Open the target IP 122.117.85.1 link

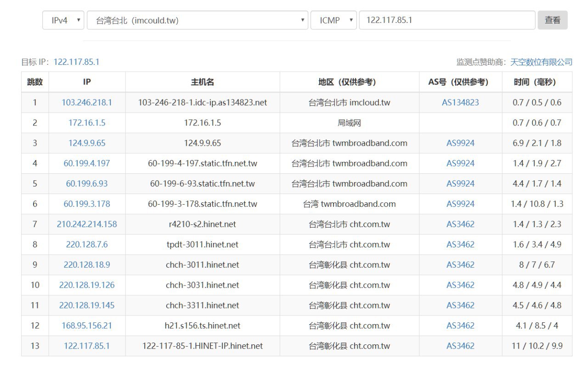(76, 62)
